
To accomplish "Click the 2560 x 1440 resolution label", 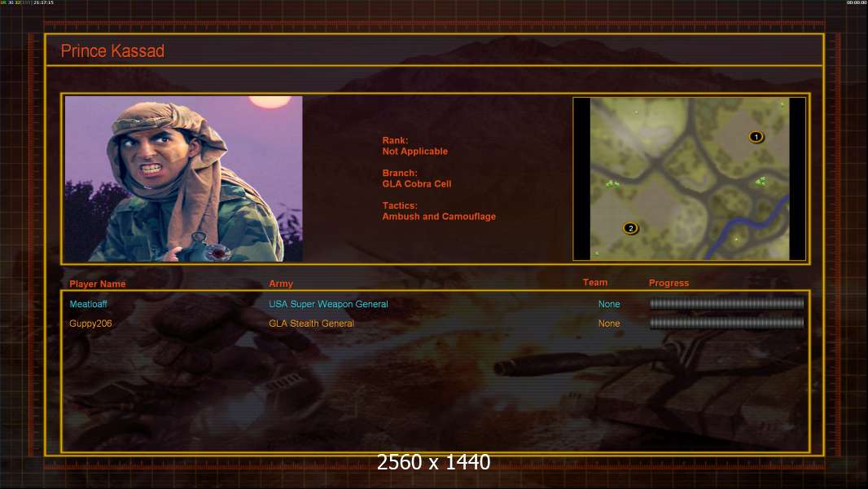I will 433,462.
